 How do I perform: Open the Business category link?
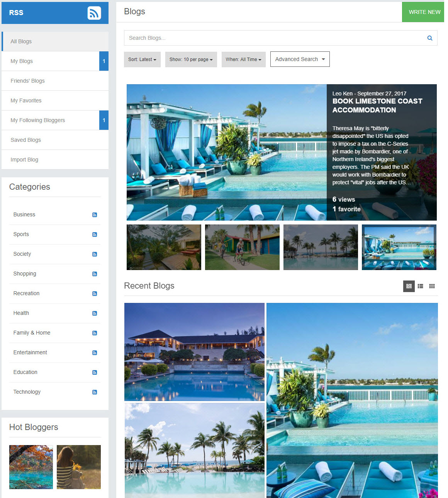coord(24,214)
